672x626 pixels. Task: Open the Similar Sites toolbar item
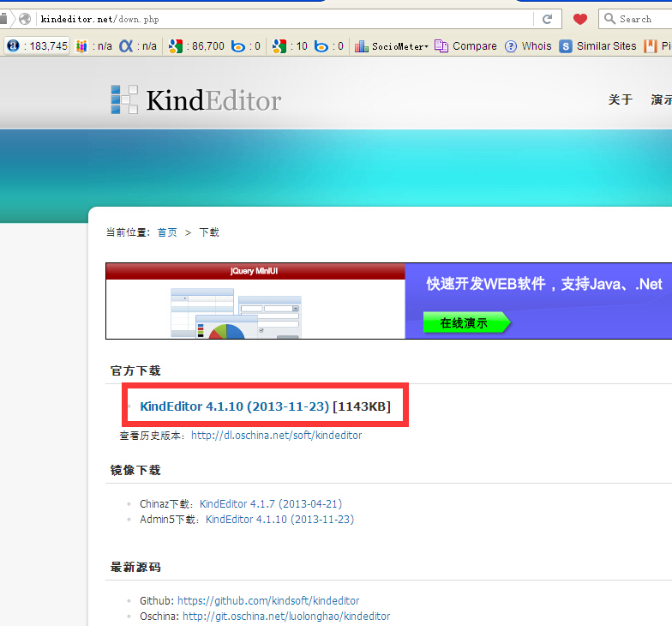click(598, 46)
